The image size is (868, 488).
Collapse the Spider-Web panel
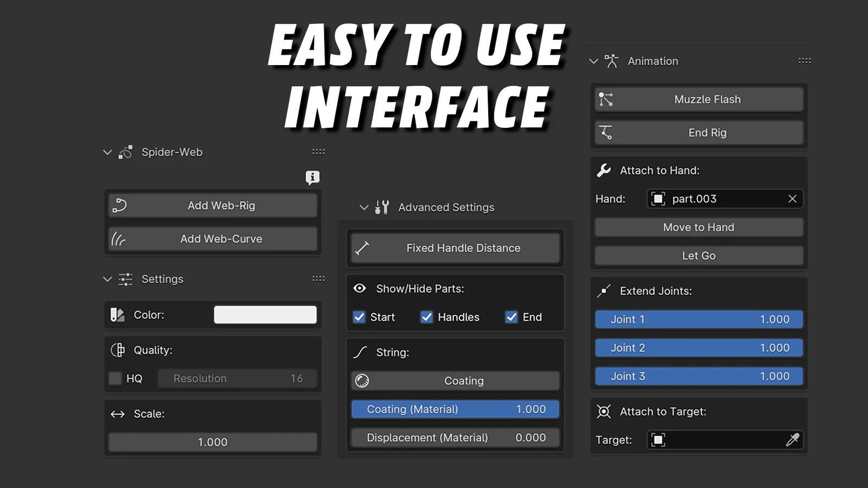click(107, 152)
